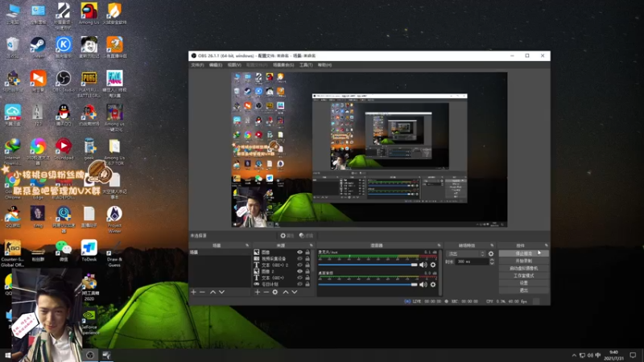Open source 滤镜 filters button
The width and height of the screenshot is (644, 362).
point(307,236)
